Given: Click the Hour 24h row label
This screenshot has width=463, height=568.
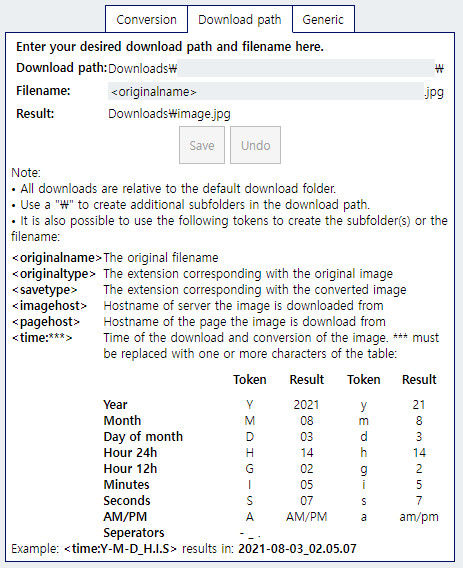Looking at the screenshot, I should point(130,452).
